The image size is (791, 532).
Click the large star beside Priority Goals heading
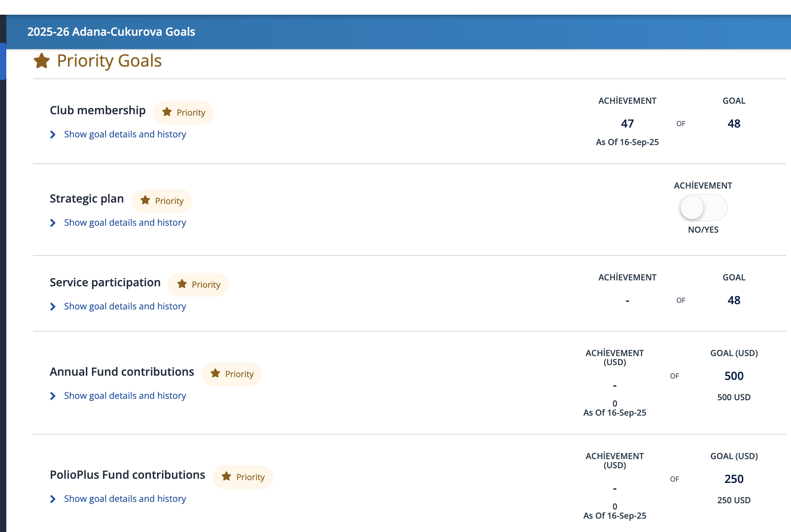(x=42, y=61)
